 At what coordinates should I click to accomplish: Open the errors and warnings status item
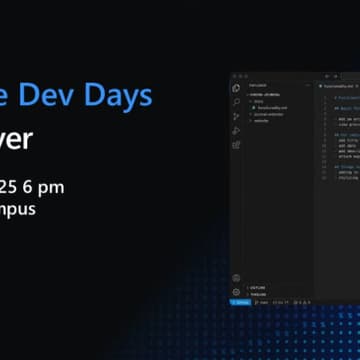pyautogui.click(x=302, y=302)
